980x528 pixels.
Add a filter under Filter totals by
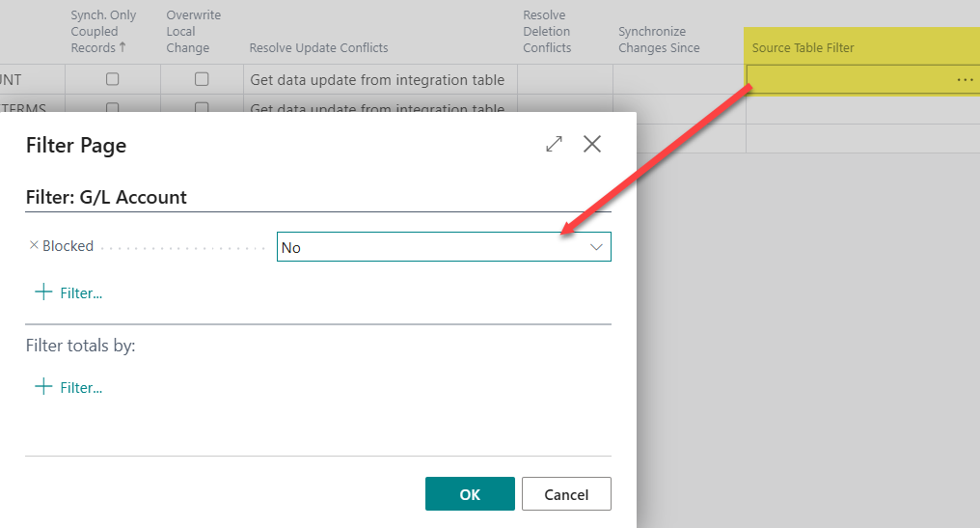point(68,387)
